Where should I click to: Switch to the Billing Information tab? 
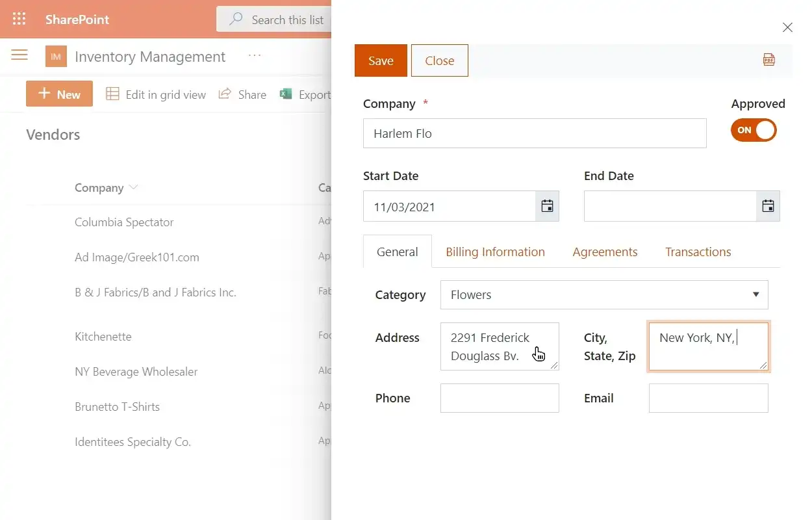click(495, 252)
